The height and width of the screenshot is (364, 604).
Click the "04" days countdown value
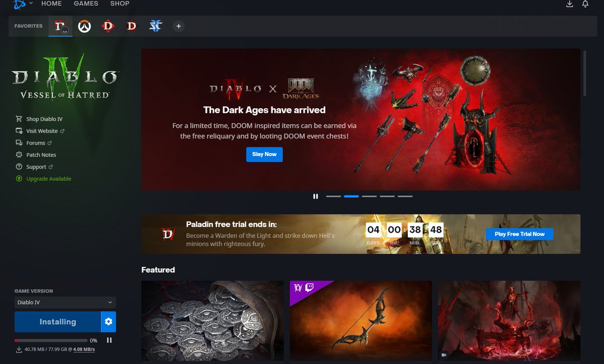point(373,230)
